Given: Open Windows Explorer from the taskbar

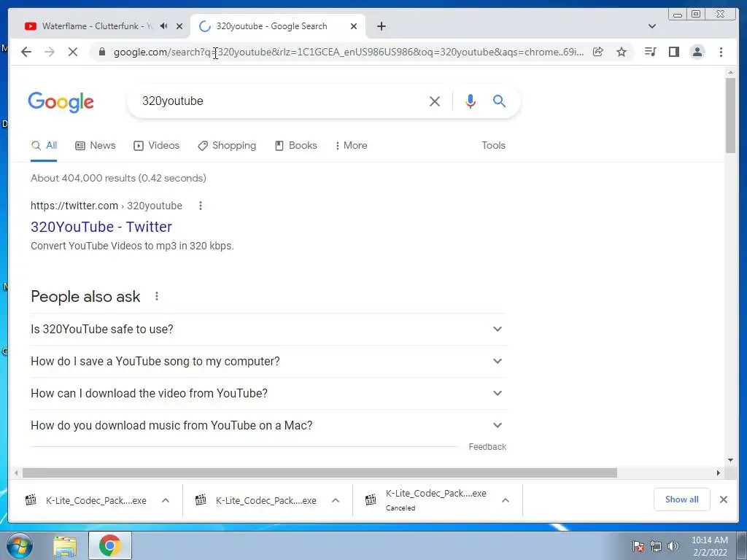Looking at the screenshot, I should [x=65, y=546].
